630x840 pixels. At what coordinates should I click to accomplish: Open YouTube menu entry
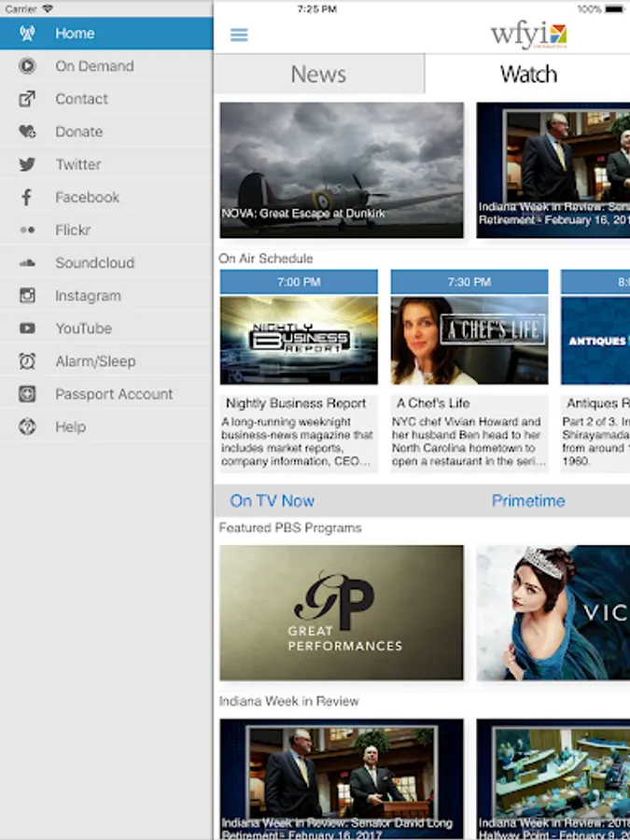tap(106, 328)
